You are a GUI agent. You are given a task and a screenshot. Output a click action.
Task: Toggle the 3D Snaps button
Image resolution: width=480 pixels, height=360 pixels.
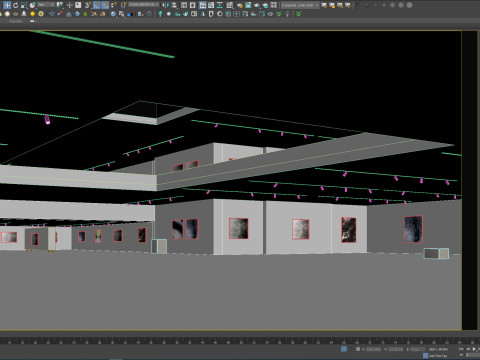[88, 5]
